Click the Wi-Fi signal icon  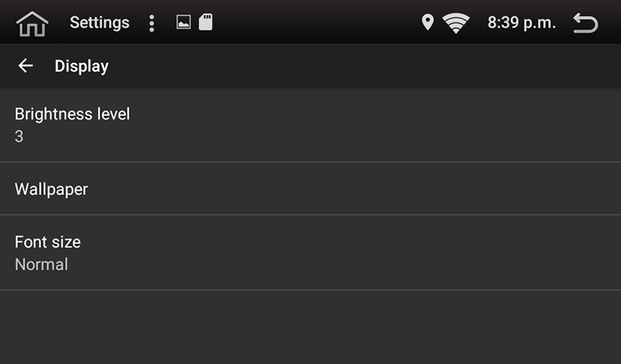pos(456,24)
